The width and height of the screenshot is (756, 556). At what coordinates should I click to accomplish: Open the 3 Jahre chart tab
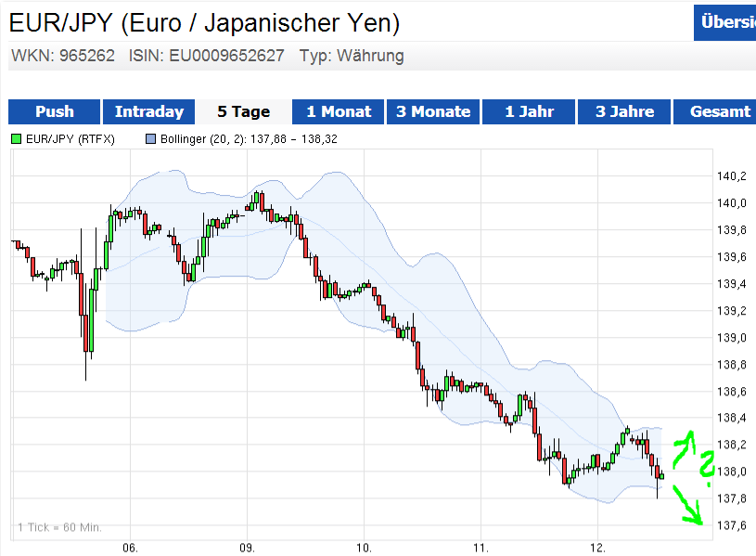tap(624, 111)
